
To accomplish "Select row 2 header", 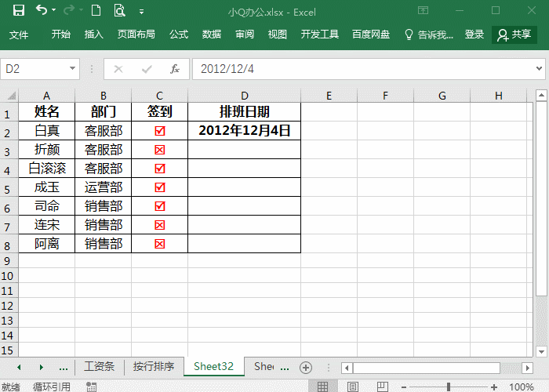I will pos(7,132).
